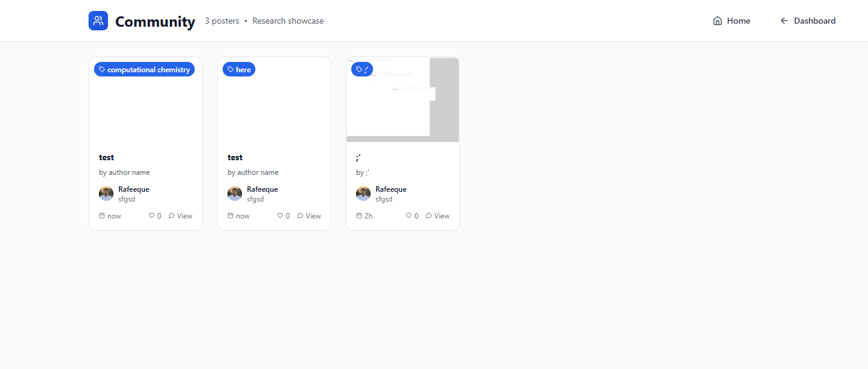Click Rafeeque avatar on the 2h card
868x369 pixels.
[x=363, y=194]
